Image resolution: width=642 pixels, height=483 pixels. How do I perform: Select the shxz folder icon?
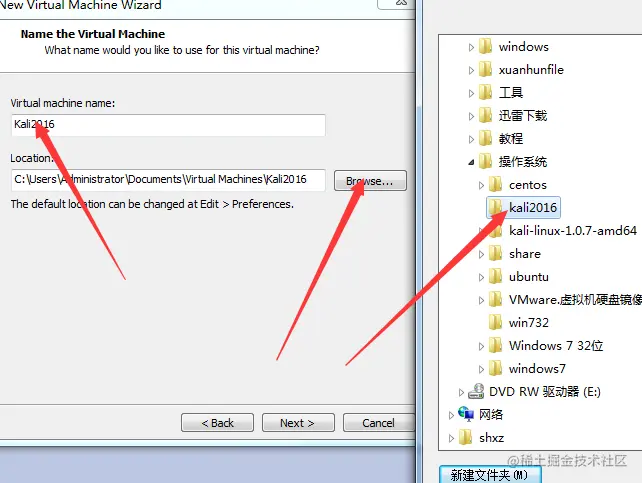coord(466,438)
